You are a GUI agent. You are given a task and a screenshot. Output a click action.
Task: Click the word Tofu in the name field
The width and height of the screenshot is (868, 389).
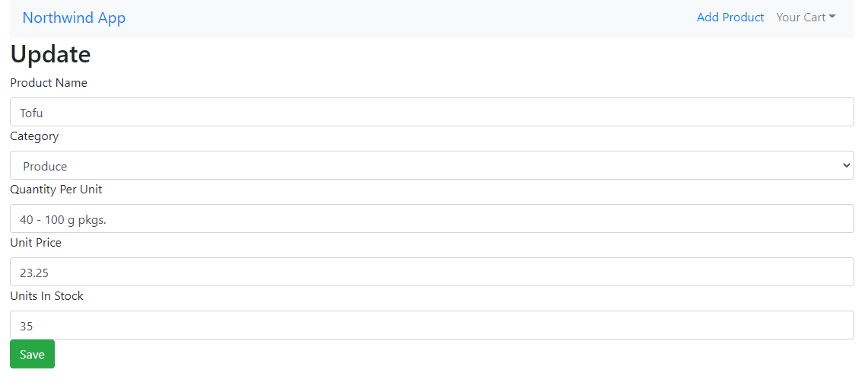click(x=31, y=113)
